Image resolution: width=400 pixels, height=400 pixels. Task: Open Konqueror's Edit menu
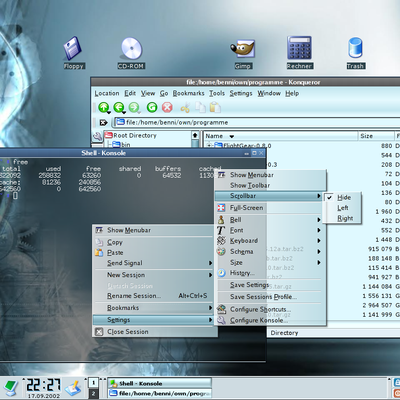[130, 93]
